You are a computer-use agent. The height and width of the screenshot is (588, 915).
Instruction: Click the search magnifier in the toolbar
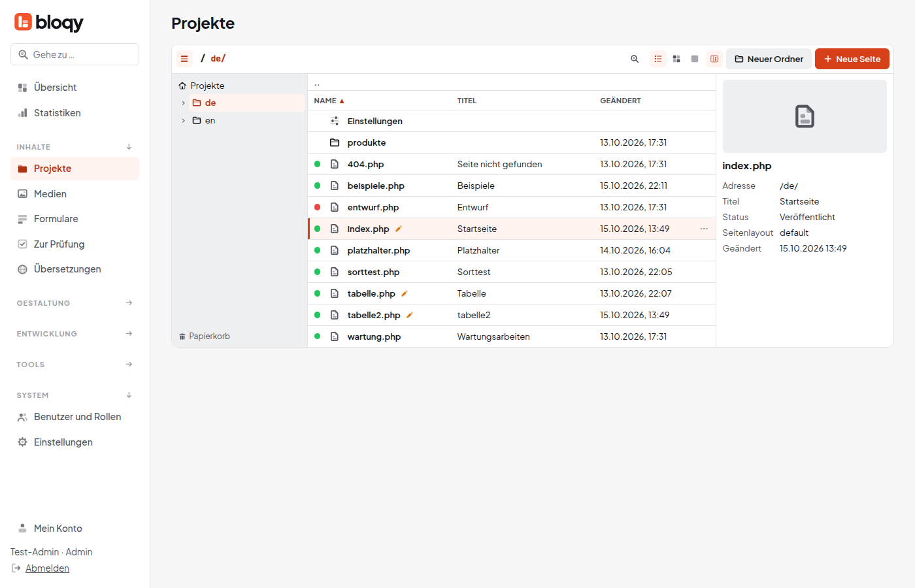[635, 59]
